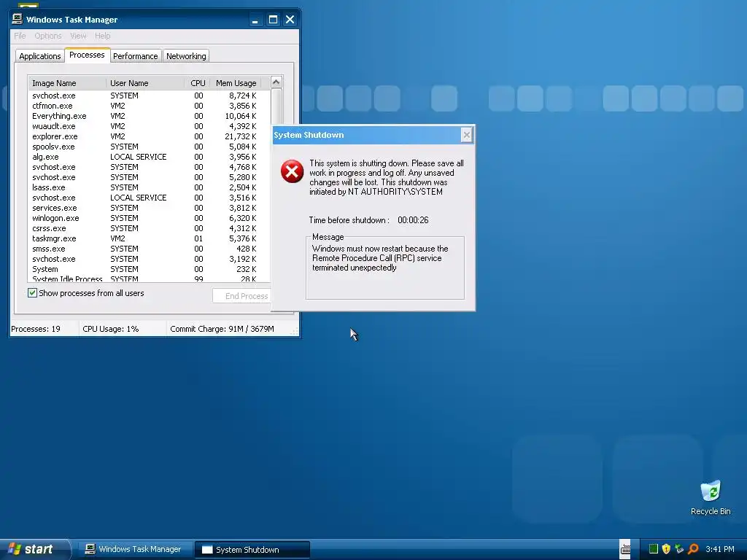The image size is (747, 560).
Task: Select the Processes tab
Action: click(88, 55)
